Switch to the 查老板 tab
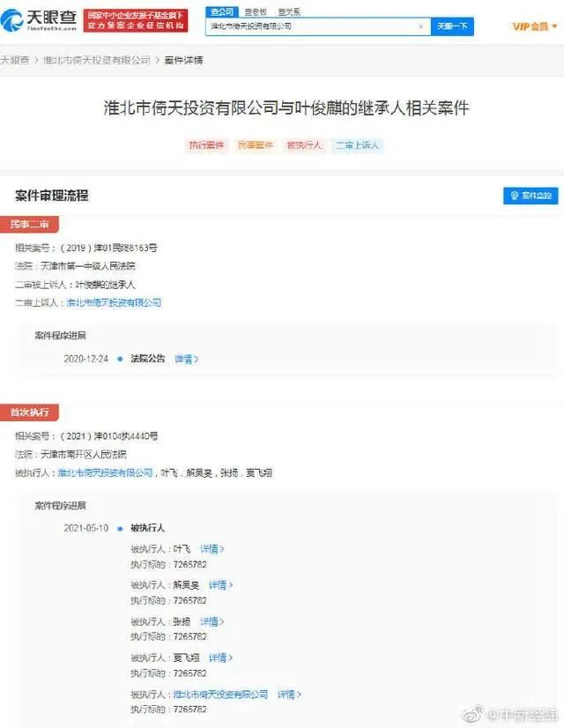The height and width of the screenshot is (728, 564). [256, 12]
